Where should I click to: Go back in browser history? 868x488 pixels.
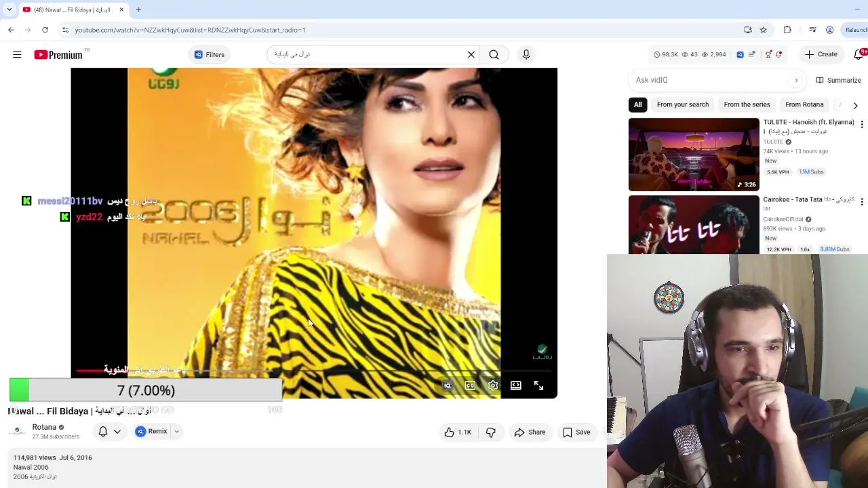point(11,30)
